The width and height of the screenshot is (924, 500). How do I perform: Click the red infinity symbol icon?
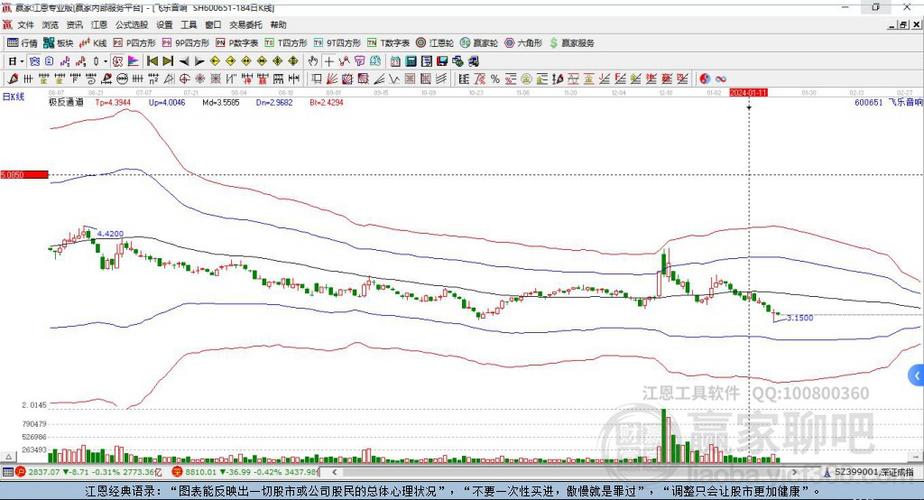pos(721,78)
